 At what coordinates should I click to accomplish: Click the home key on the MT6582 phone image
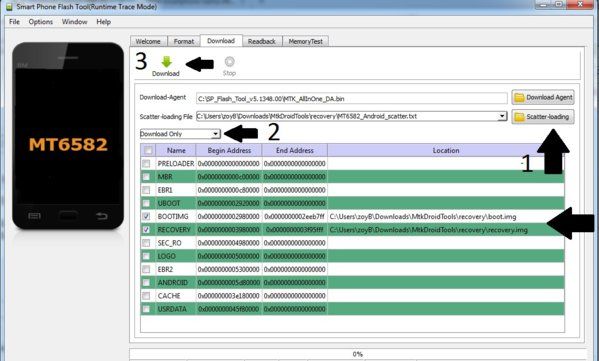click(68, 216)
